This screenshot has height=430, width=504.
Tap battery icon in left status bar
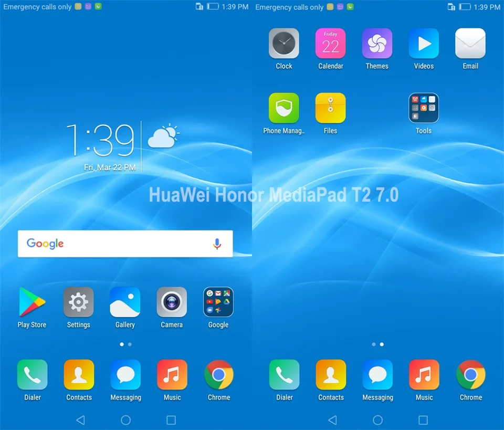click(x=213, y=6)
